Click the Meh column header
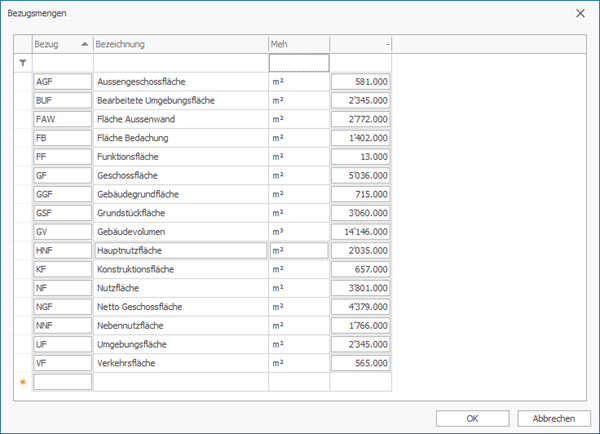Image resolution: width=600 pixels, height=434 pixels. click(x=299, y=44)
